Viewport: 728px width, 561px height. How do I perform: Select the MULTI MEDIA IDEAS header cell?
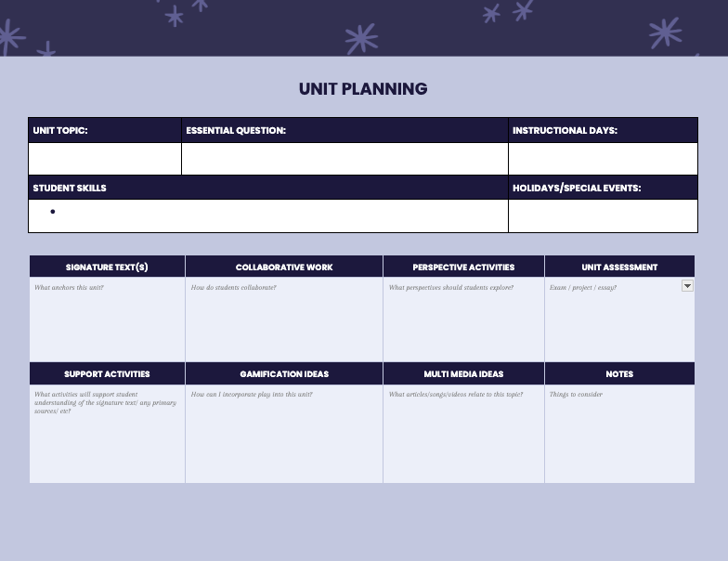click(463, 373)
